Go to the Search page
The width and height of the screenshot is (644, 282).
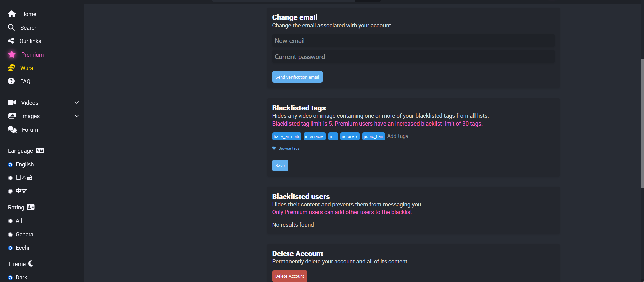[29, 28]
